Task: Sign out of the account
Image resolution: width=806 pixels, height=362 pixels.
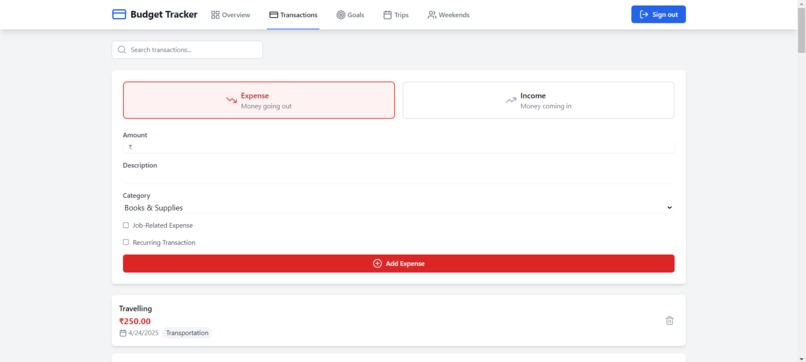Action: pos(658,14)
